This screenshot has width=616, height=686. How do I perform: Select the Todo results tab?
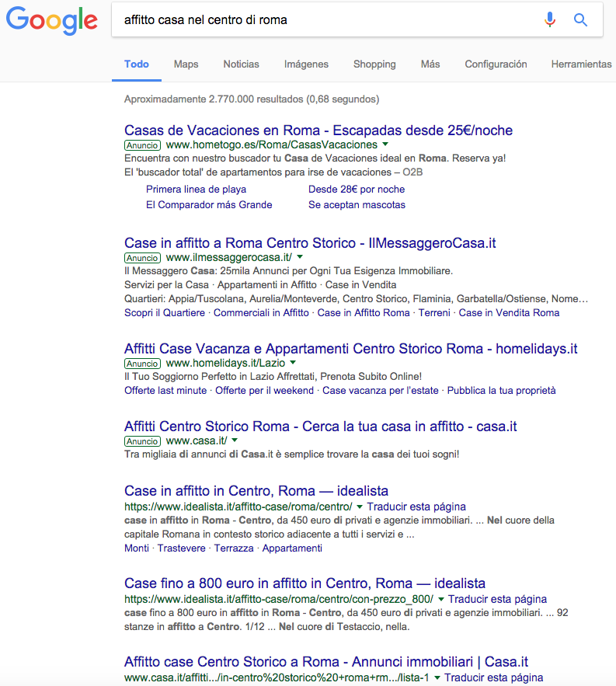tap(137, 64)
